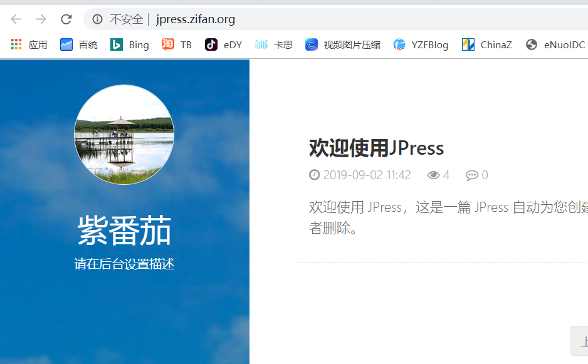
Task: Open the 卡思 bookmark
Action: pyautogui.click(x=274, y=44)
